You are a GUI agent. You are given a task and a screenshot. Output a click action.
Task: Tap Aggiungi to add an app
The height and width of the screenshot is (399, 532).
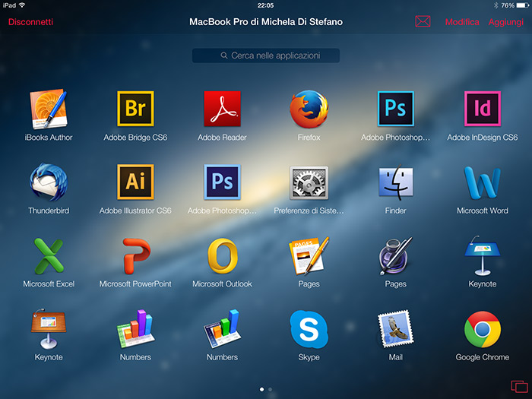pyautogui.click(x=506, y=22)
